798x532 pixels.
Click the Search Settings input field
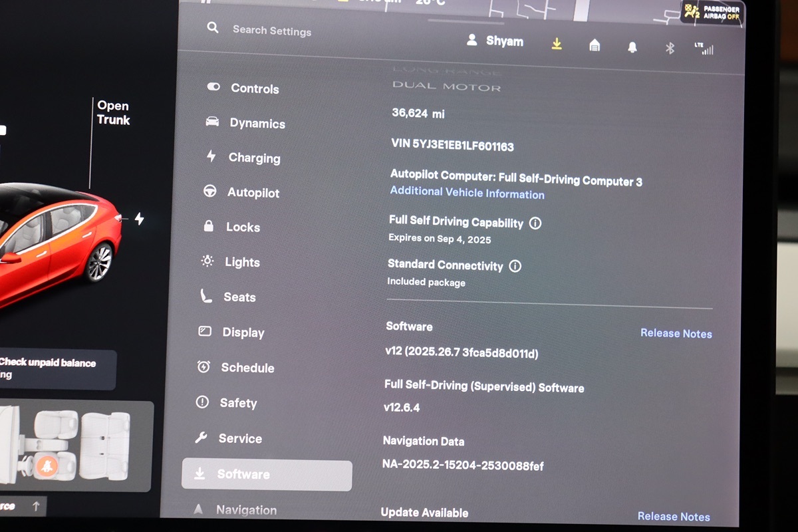click(272, 31)
